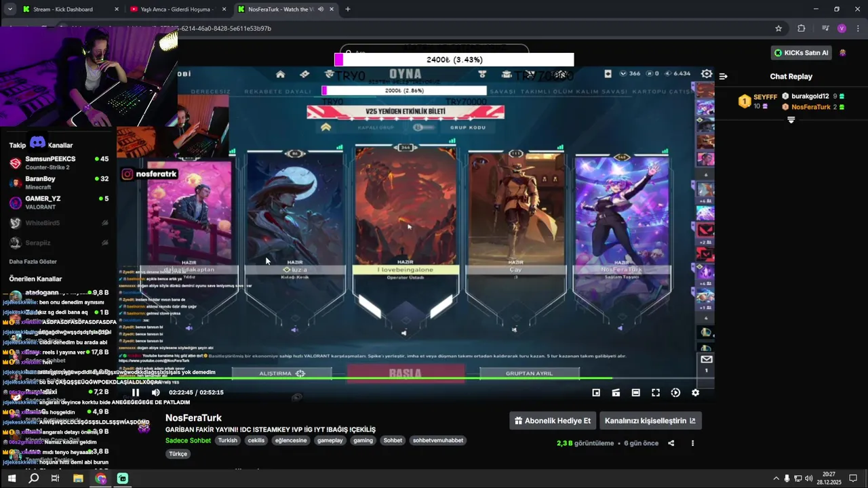Screen dimensions: 868x488
Task: Open the Windows Start menu
Action: coord(12,479)
